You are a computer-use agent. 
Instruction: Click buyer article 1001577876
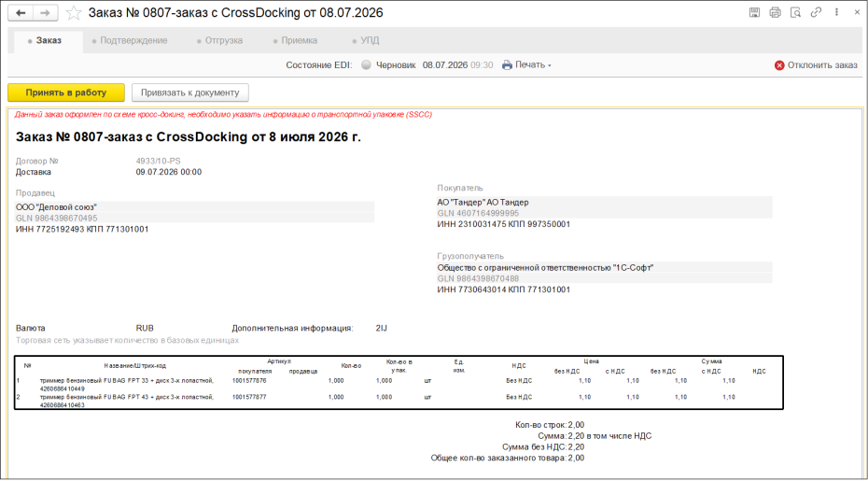point(249,381)
